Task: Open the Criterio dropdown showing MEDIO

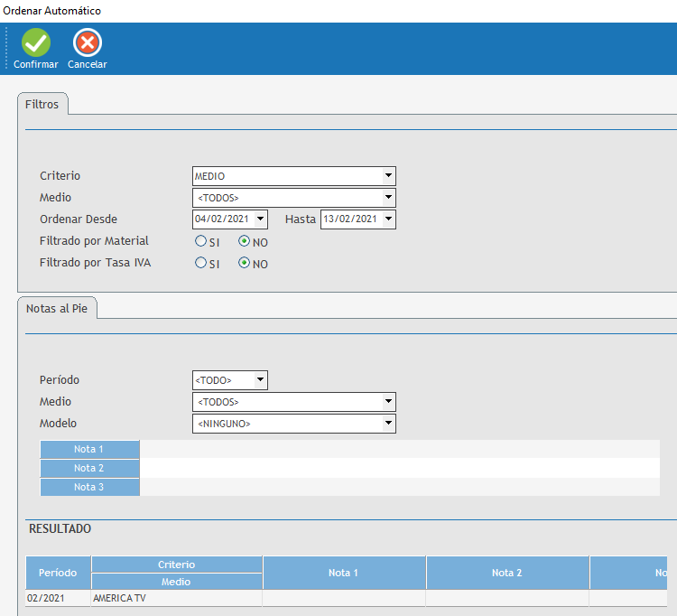Action: point(388,176)
